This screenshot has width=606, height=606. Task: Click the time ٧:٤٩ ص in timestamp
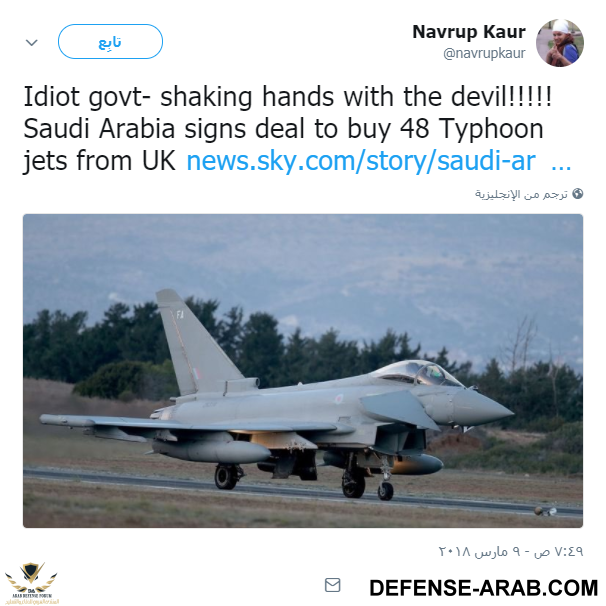[559, 551]
